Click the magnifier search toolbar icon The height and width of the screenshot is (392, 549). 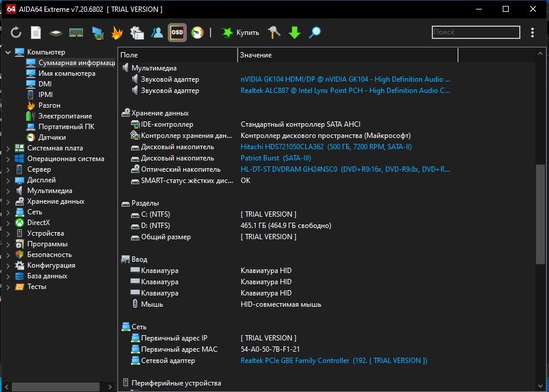pos(315,33)
